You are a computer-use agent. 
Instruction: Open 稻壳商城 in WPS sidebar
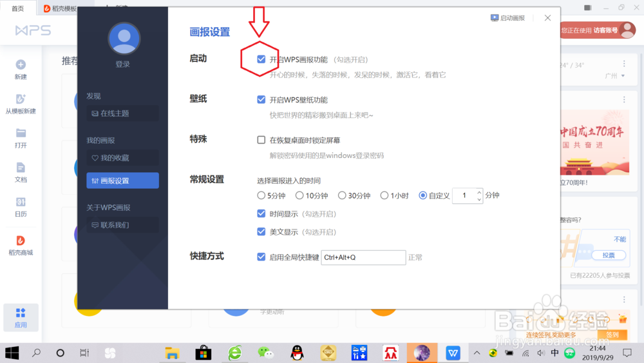point(21,246)
